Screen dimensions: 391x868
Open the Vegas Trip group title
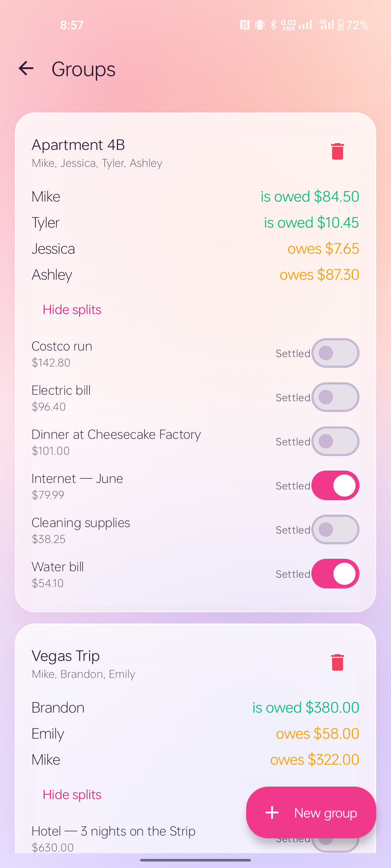point(66,656)
